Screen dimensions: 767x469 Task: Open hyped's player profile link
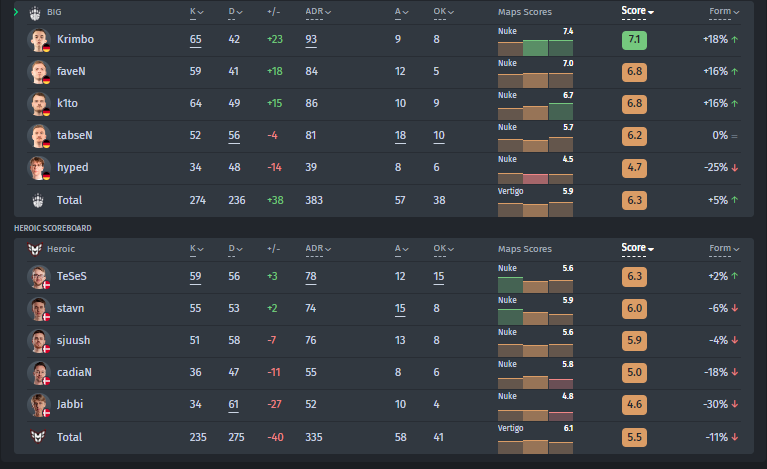pos(72,167)
